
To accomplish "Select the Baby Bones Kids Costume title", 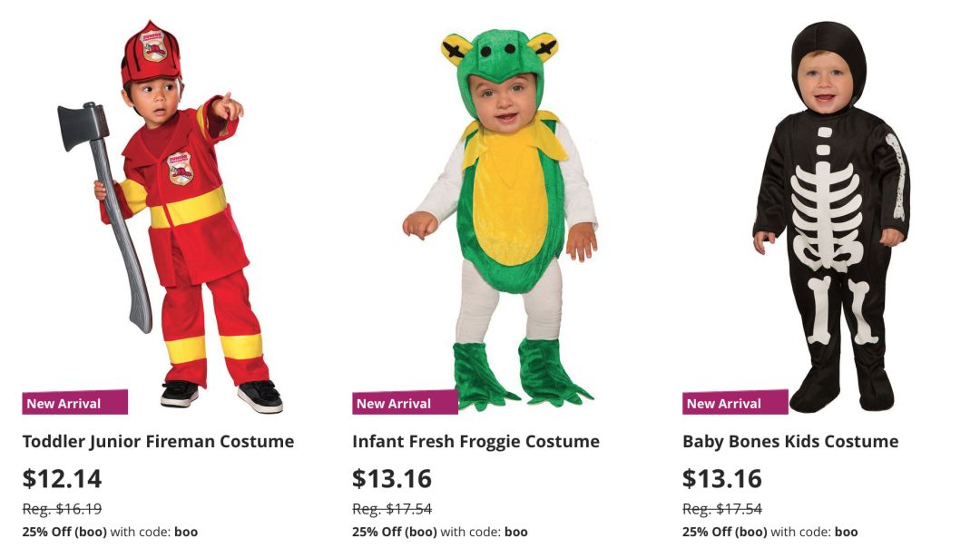I will (x=789, y=442).
